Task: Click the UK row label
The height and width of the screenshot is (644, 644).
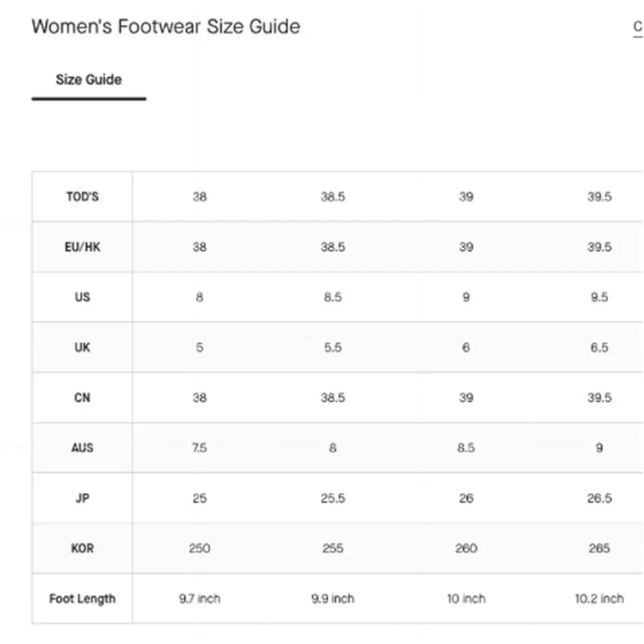Action: pyautogui.click(x=82, y=348)
